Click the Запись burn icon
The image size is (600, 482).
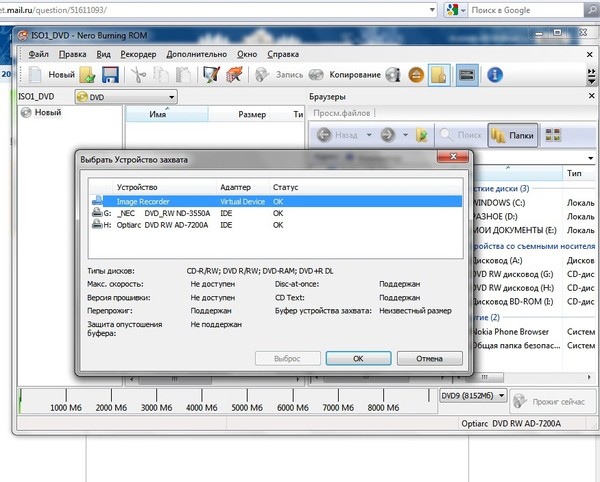click(262, 75)
